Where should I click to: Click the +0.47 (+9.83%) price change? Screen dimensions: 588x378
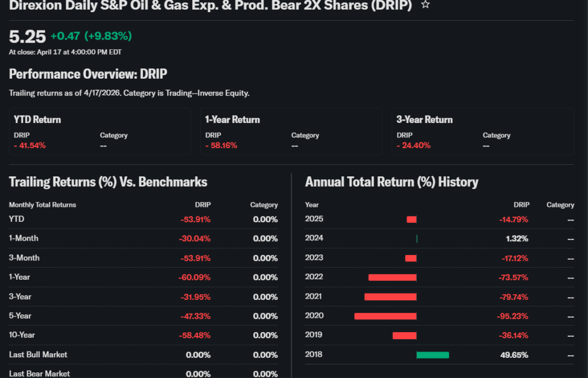91,36
